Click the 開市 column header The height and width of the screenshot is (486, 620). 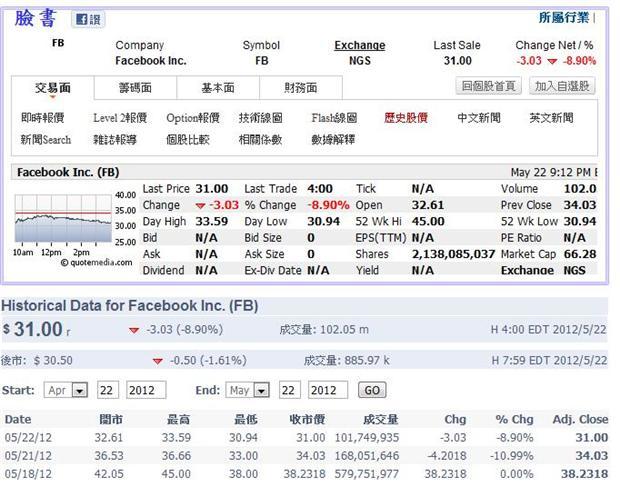(x=111, y=420)
